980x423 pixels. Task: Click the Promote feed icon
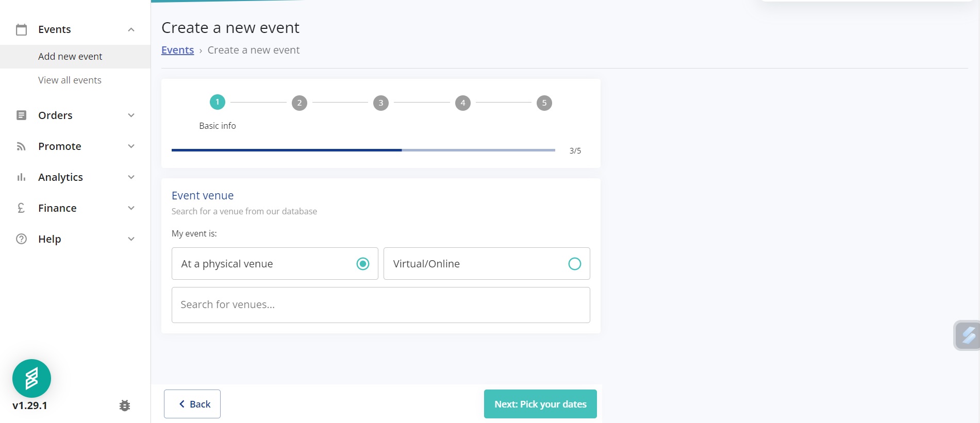click(x=21, y=146)
